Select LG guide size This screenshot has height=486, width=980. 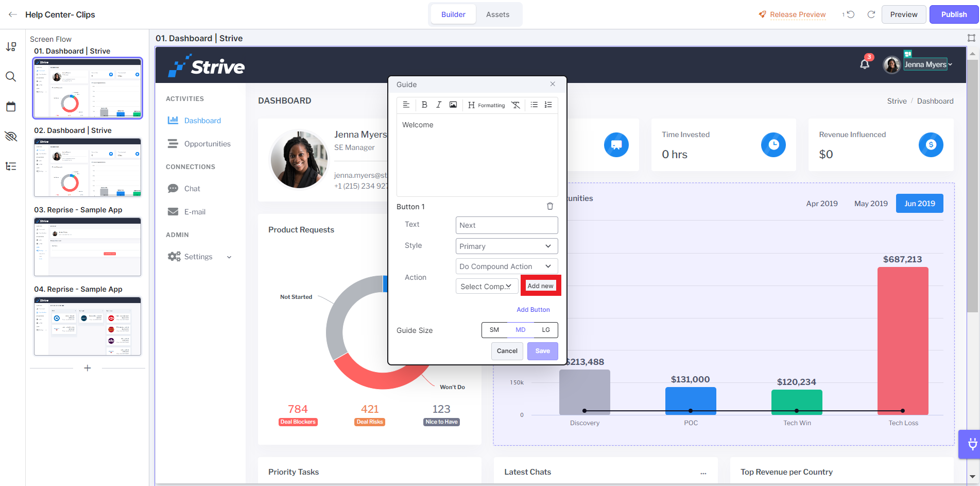546,330
